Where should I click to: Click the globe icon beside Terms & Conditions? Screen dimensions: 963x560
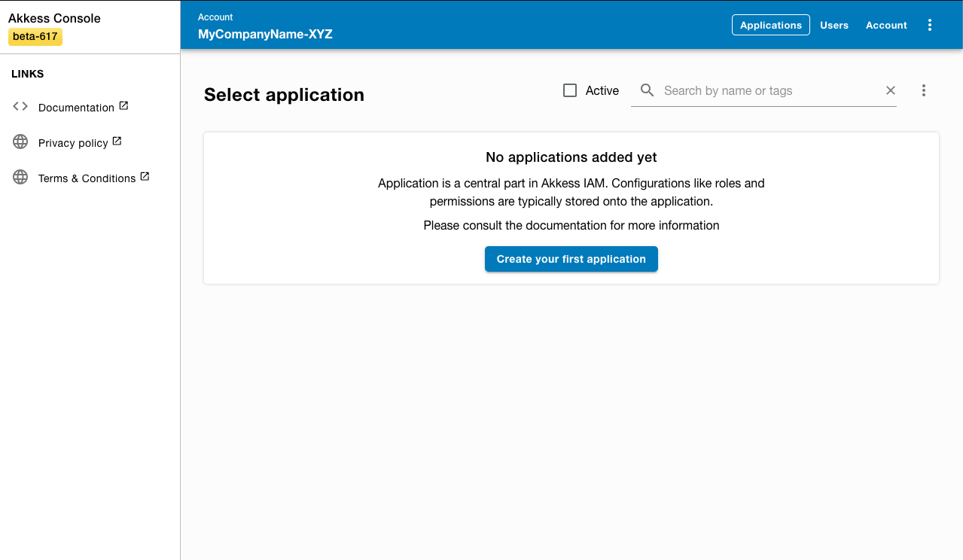(20, 177)
